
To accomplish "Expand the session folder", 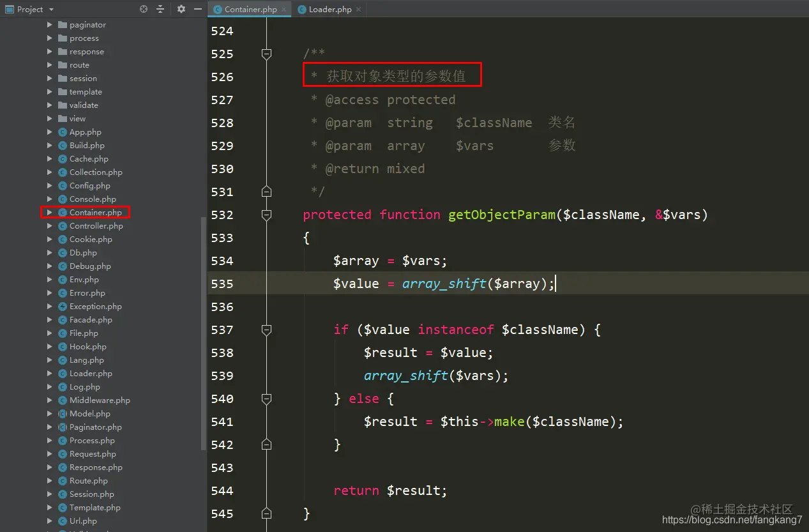I will (50, 79).
